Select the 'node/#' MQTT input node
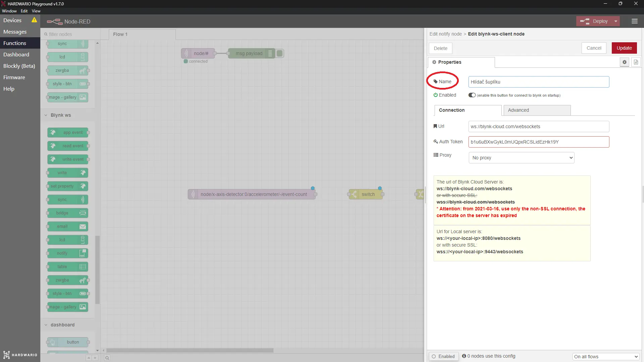The height and width of the screenshot is (362, 644). click(x=198, y=53)
